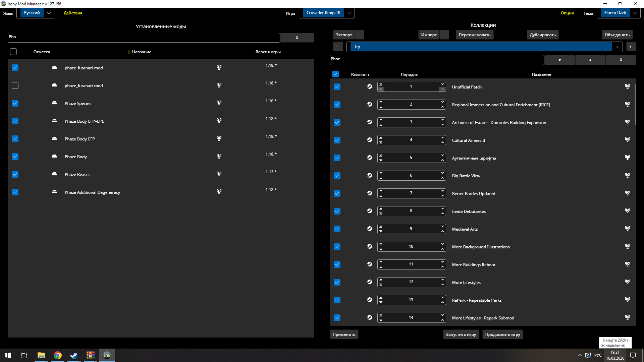This screenshot has height=362, width=644.
Task: Click the up chevron in Invite Debutantes order stepper
Action: click(x=443, y=214)
